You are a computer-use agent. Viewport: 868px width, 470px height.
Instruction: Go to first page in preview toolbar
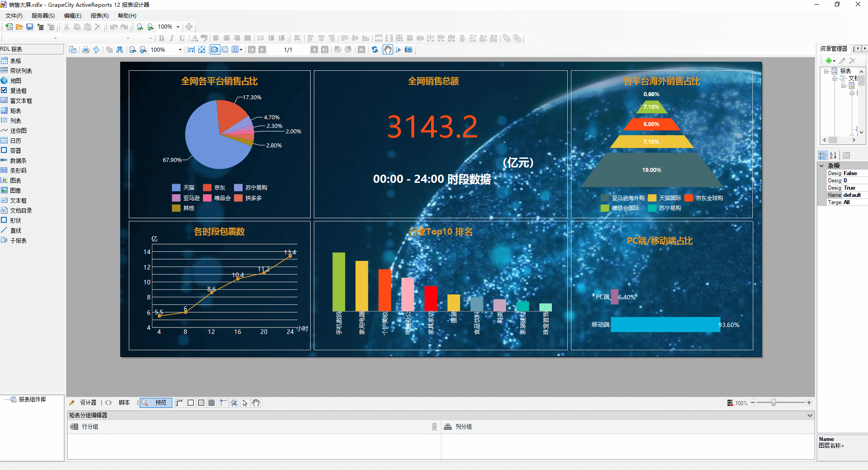(x=252, y=49)
